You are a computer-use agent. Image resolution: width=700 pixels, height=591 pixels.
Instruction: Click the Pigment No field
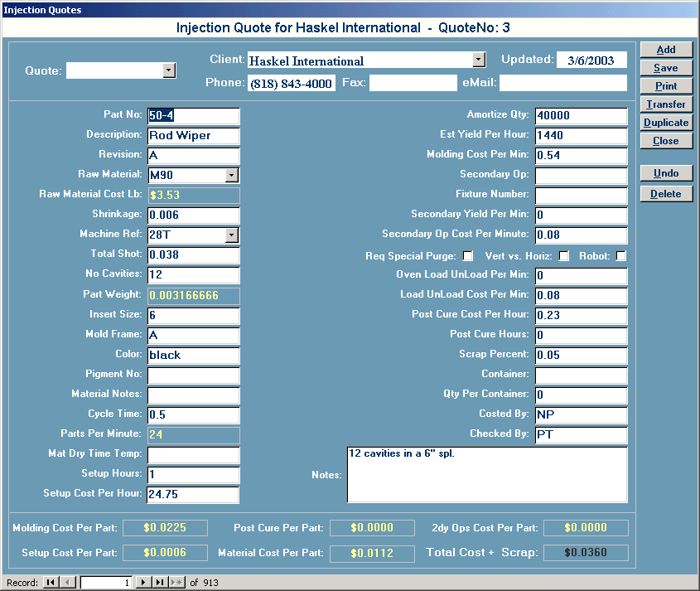click(193, 375)
